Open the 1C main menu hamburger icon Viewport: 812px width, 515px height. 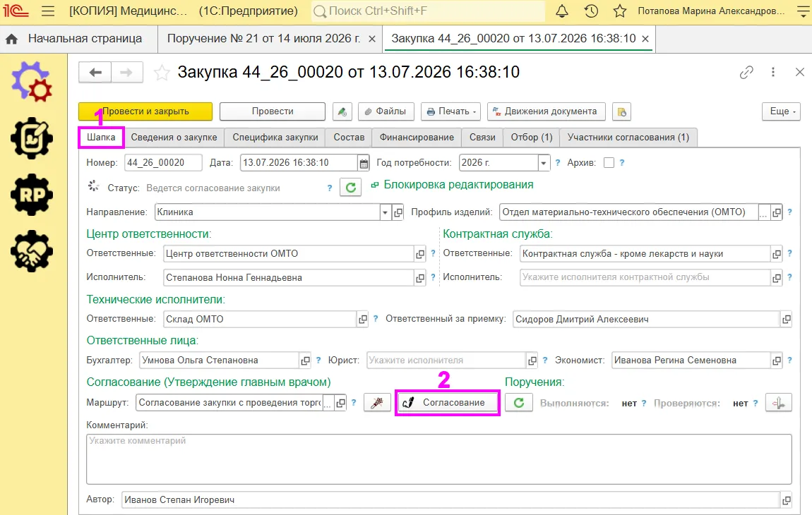47,11
